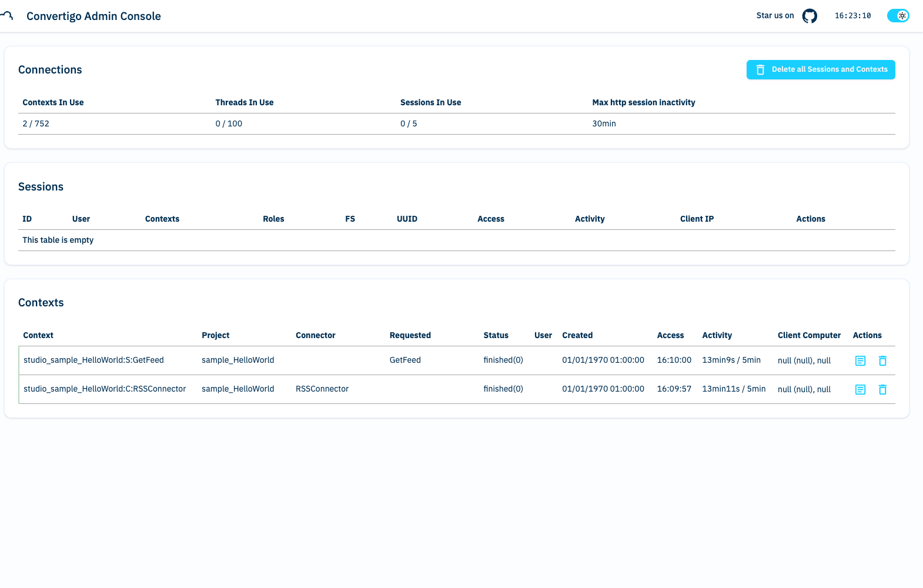Image resolution: width=923 pixels, height=588 pixels.
Task: Delete the RSSConnector context via trash icon
Action: tap(882, 389)
